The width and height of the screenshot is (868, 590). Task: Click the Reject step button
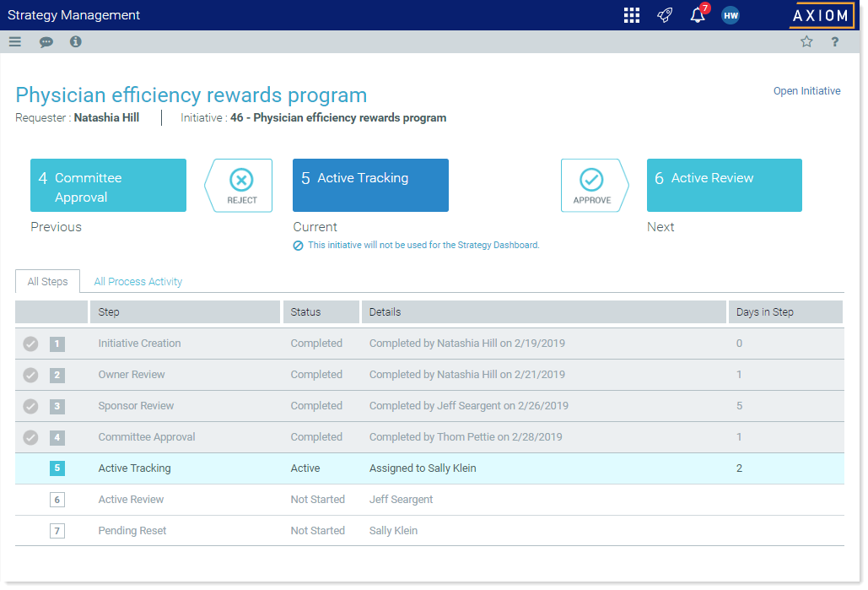click(x=240, y=185)
